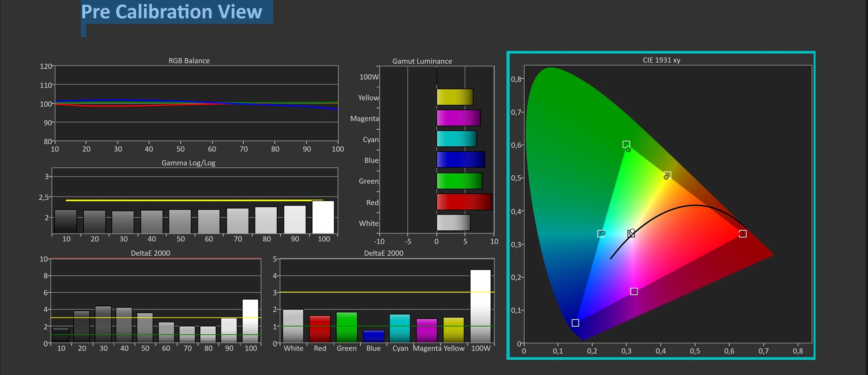This screenshot has height=375, width=868.
Task: Select the Red bar in Gamut Luminance chart
Action: click(464, 202)
